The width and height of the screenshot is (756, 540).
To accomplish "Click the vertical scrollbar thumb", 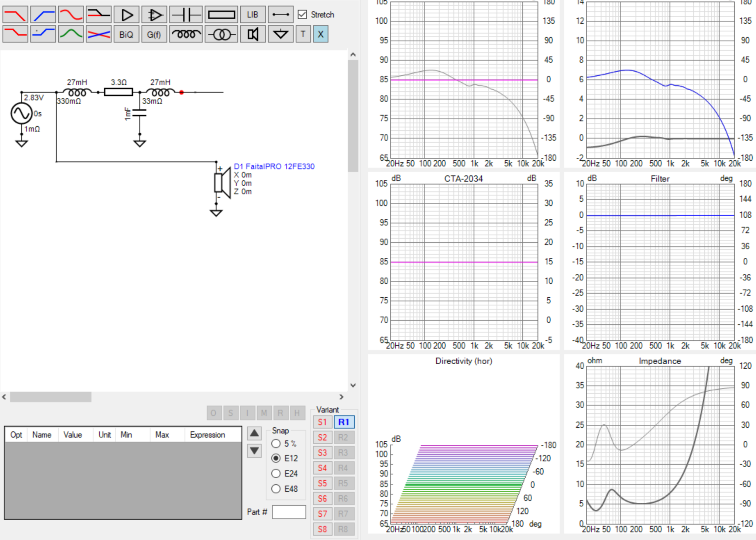I will click(353, 116).
